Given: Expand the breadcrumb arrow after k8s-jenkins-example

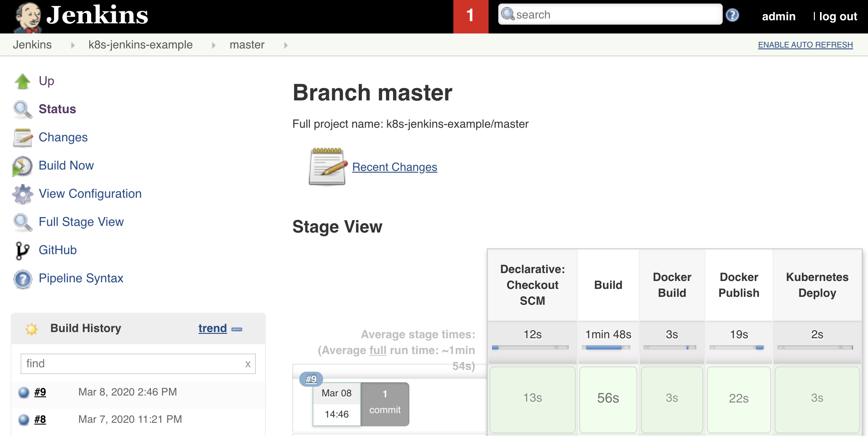Looking at the screenshot, I should [x=214, y=45].
